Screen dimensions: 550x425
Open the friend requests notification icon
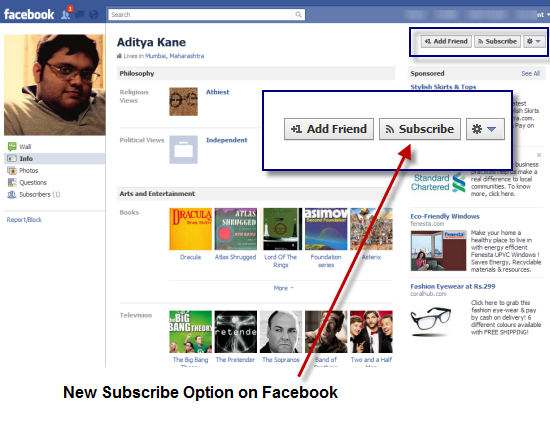point(66,14)
